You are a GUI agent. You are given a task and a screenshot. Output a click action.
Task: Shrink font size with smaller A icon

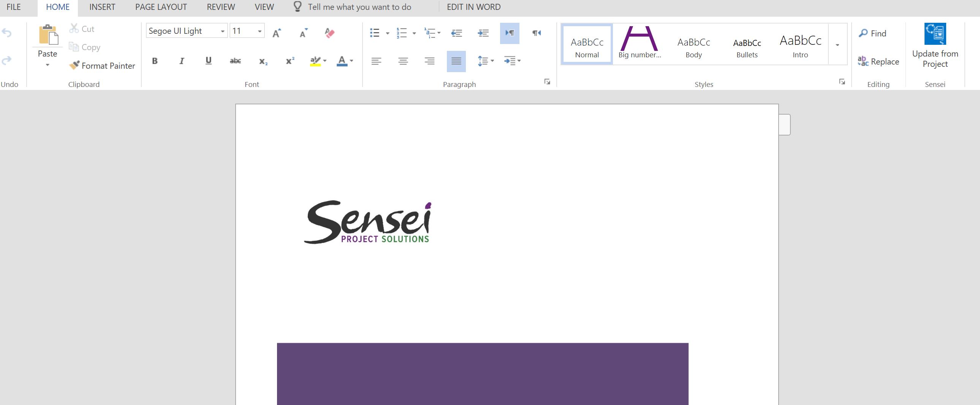coord(304,33)
